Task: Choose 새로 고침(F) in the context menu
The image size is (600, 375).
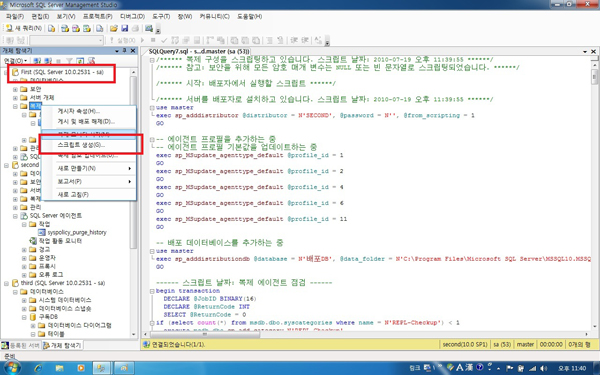Action: 89,194
